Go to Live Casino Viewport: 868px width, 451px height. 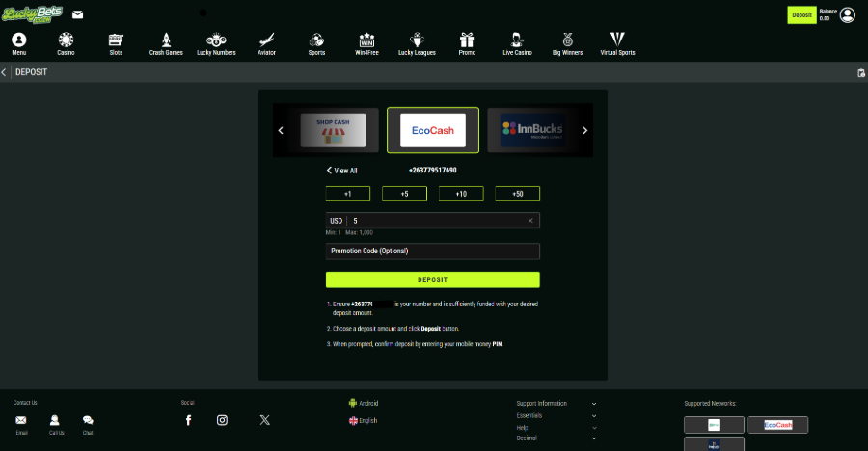pyautogui.click(x=517, y=43)
